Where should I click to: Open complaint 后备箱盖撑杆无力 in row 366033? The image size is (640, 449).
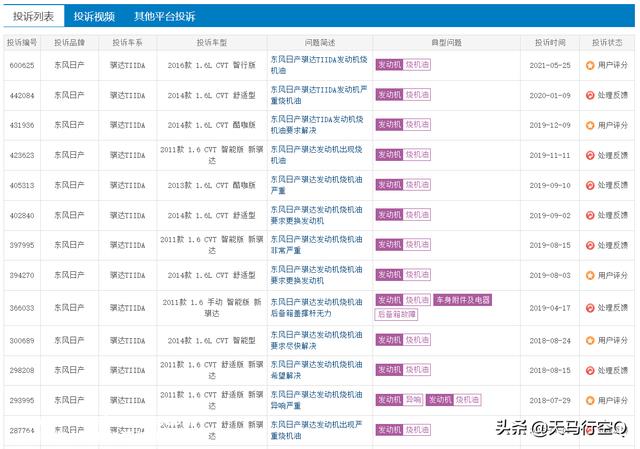pos(316,308)
